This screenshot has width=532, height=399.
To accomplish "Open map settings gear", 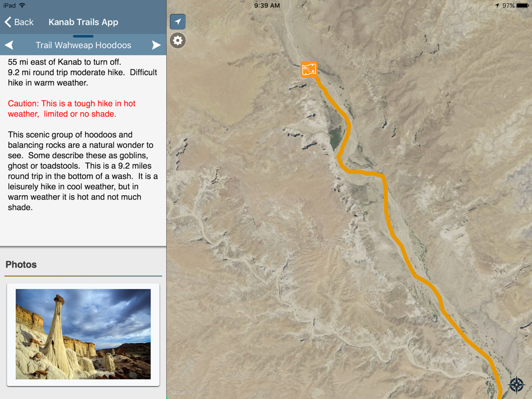I will [x=178, y=40].
